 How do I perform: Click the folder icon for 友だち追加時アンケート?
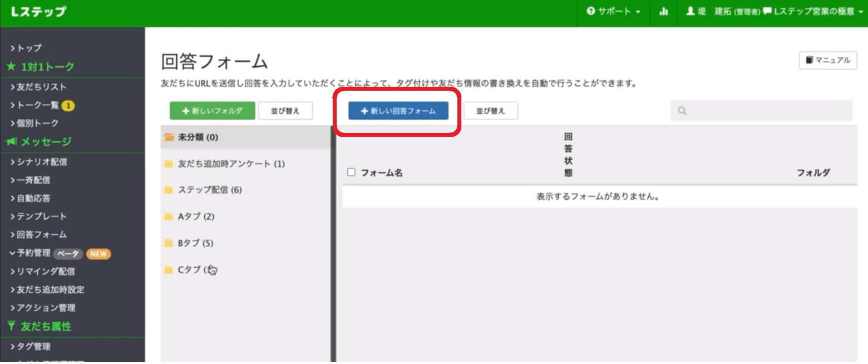point(169,164)
